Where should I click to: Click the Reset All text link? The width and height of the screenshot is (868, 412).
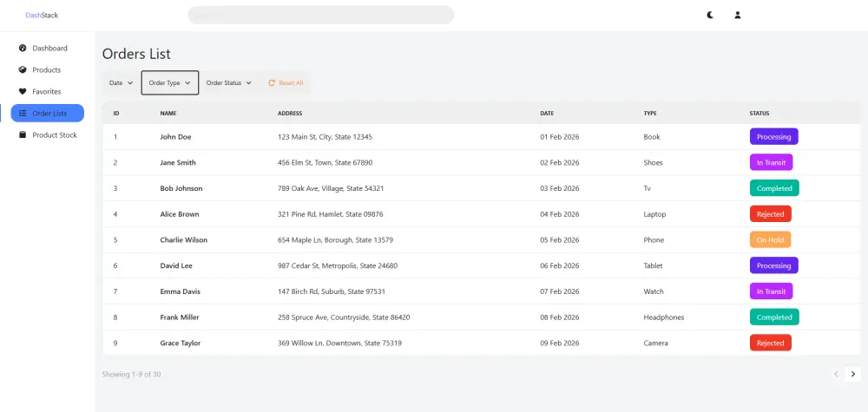[x=291, y=83]
